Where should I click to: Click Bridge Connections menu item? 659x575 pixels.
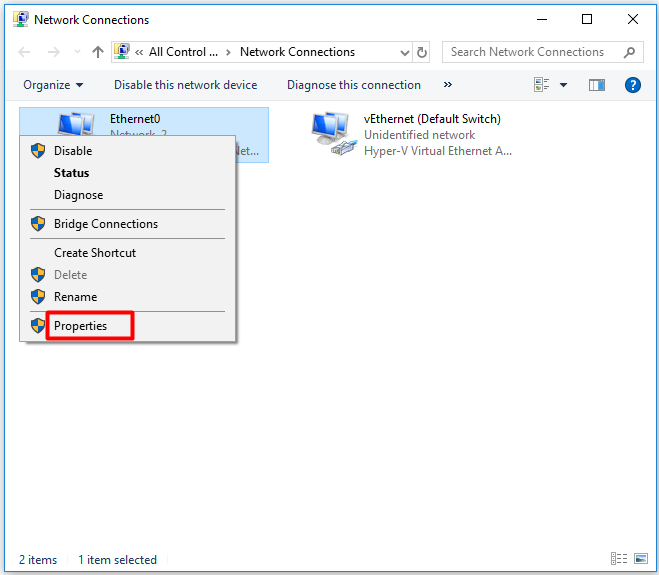128,224
